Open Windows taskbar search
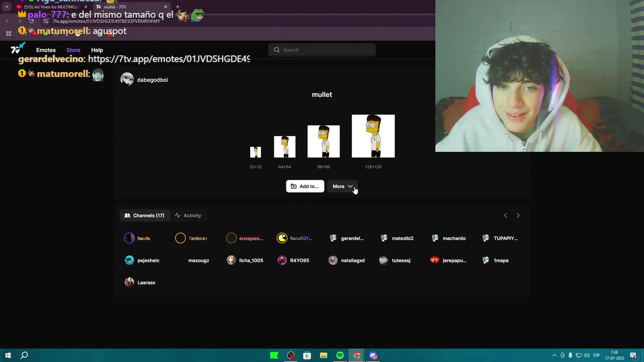This screenshot has height=362, width=644. click(x=24, y=355)
